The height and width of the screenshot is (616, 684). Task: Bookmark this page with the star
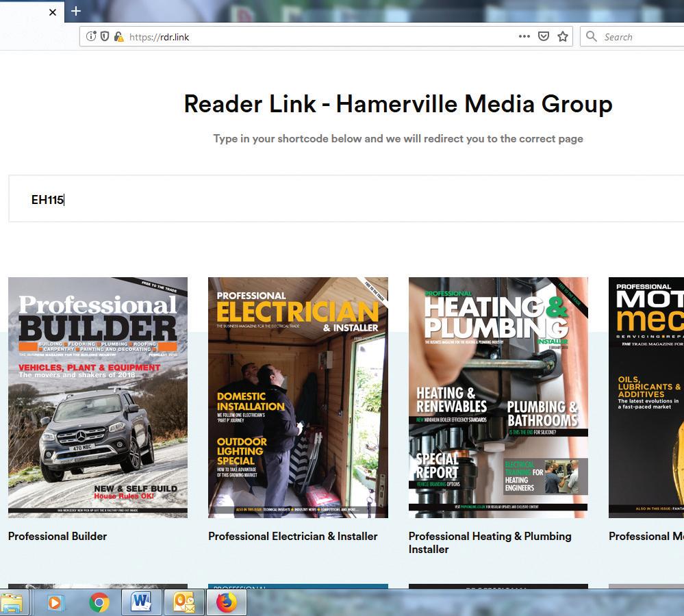pos(563,36)
